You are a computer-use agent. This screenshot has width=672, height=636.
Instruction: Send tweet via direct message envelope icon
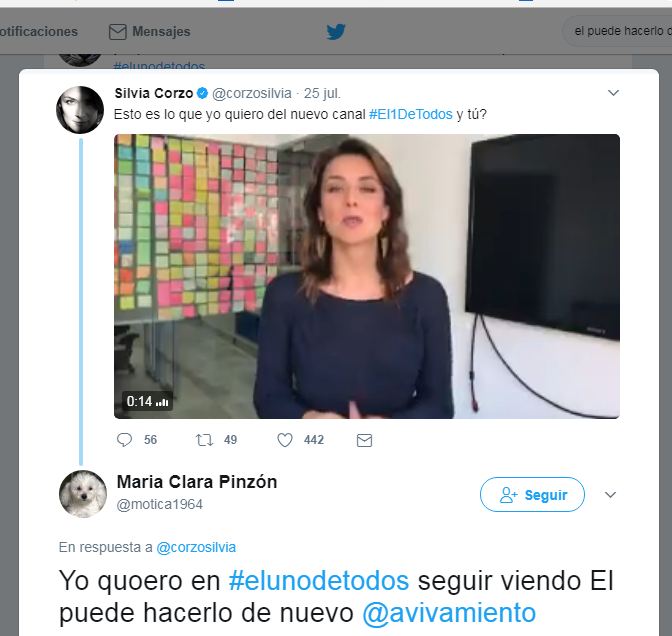[x=364, y=441]
